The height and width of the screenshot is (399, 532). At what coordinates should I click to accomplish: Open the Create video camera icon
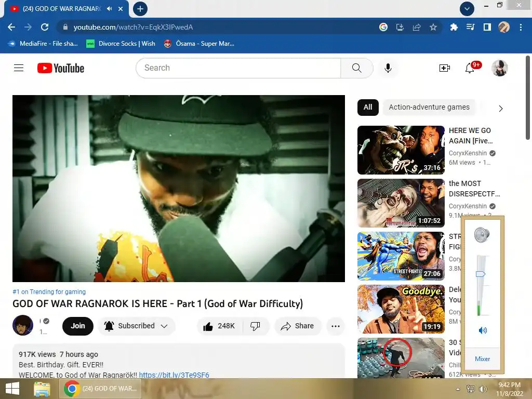coord(445,68)
